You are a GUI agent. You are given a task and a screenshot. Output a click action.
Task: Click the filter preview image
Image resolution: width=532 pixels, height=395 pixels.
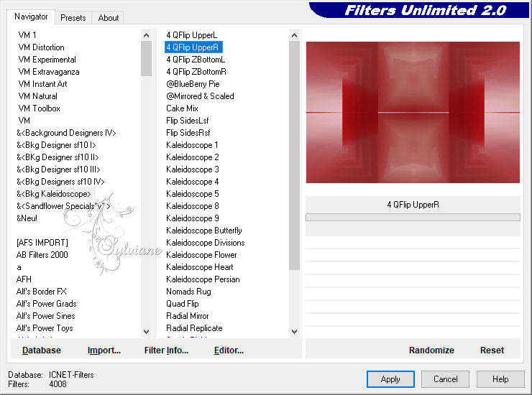pyautogui.click(x=413, y=112)
